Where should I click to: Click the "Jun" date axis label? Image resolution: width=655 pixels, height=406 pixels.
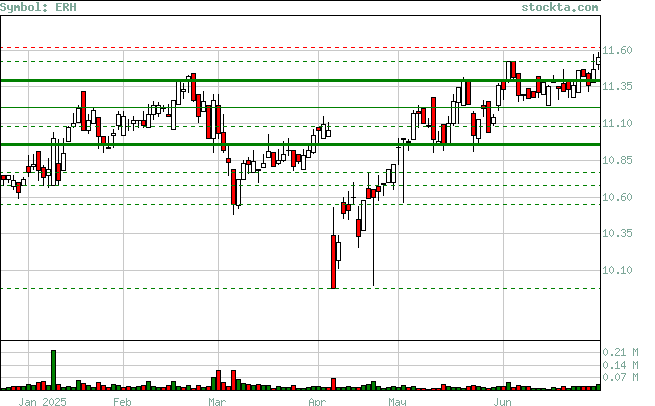pyautogui.click(x=502, y=401)
